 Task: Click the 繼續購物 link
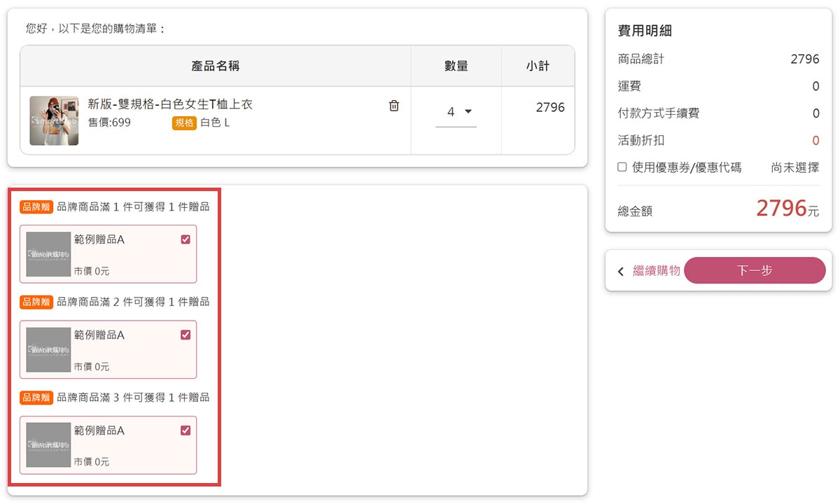tap(656, 271)
